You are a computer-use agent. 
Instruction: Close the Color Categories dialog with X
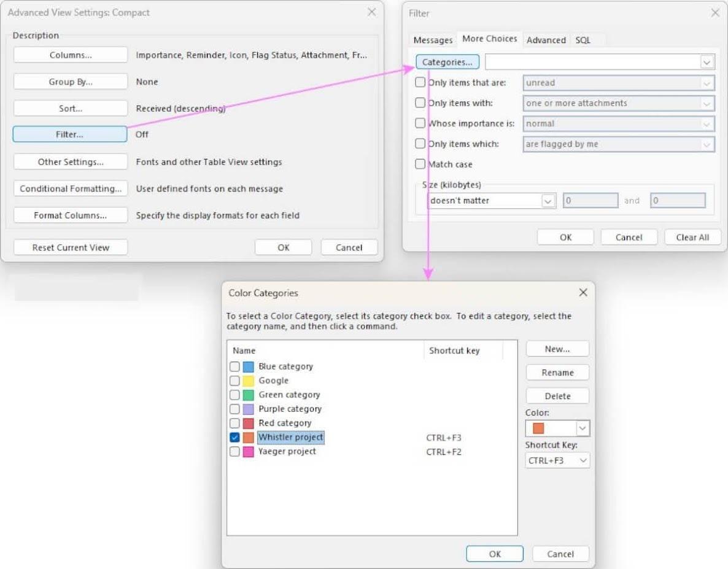tap(583, 292)
